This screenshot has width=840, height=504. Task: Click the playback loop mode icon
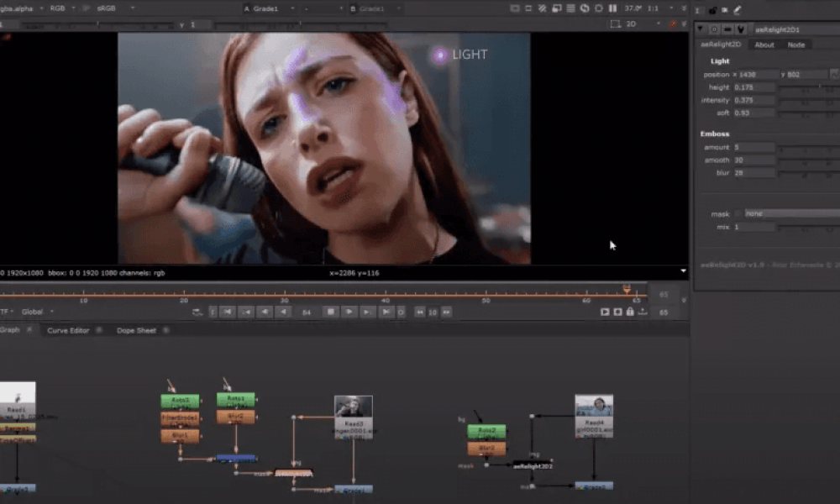(x=197, y=312)
